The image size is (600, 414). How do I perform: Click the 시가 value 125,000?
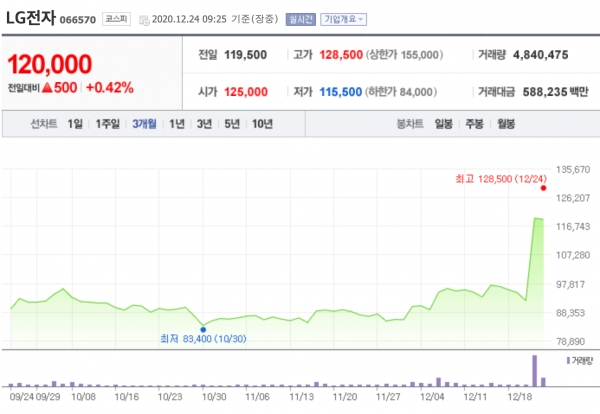[x=246, y=92]
